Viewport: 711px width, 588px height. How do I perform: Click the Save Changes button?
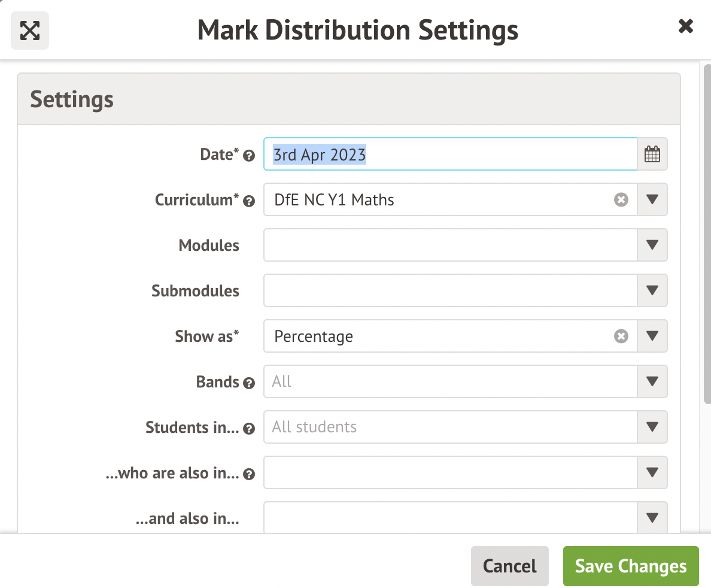(x=631, y=566)
